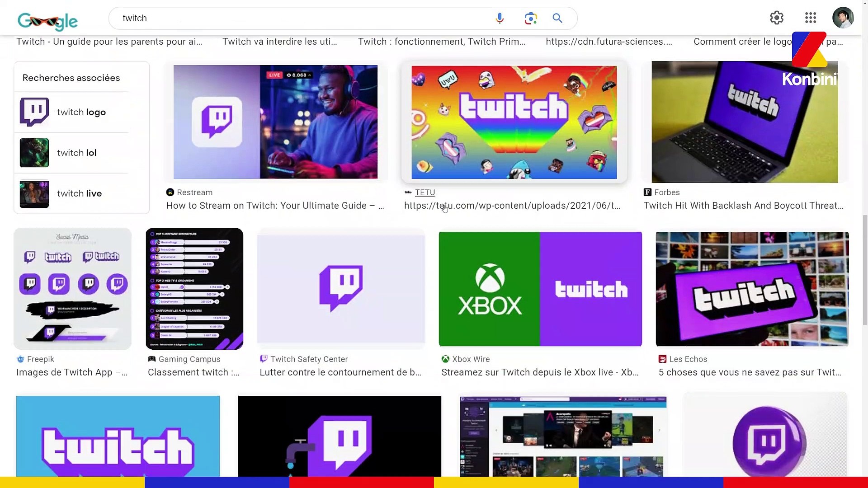Open 'Streamez sur Twitch depuis le Xbox' title
The image size is (868, 488).
point(540,372)
